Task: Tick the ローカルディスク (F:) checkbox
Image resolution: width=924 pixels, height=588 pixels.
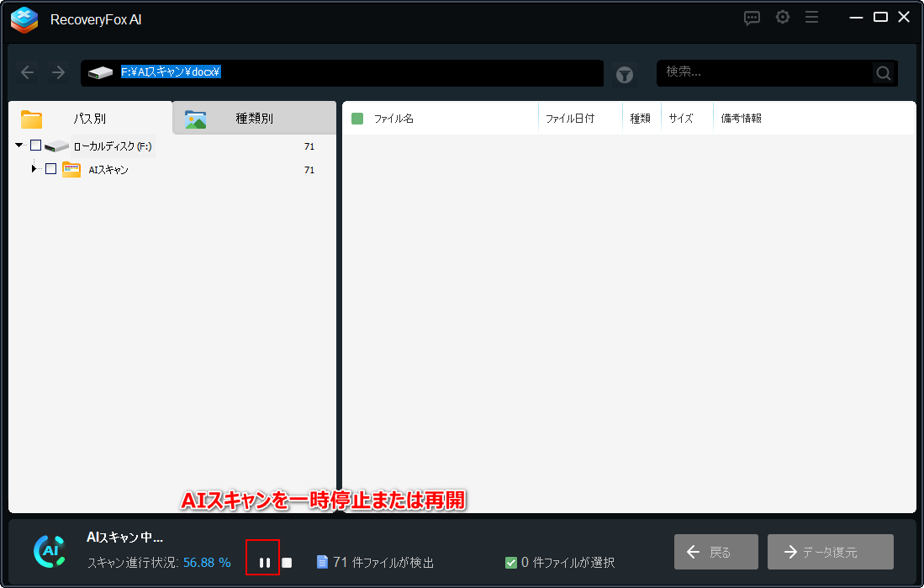Action: pos(36,145)
